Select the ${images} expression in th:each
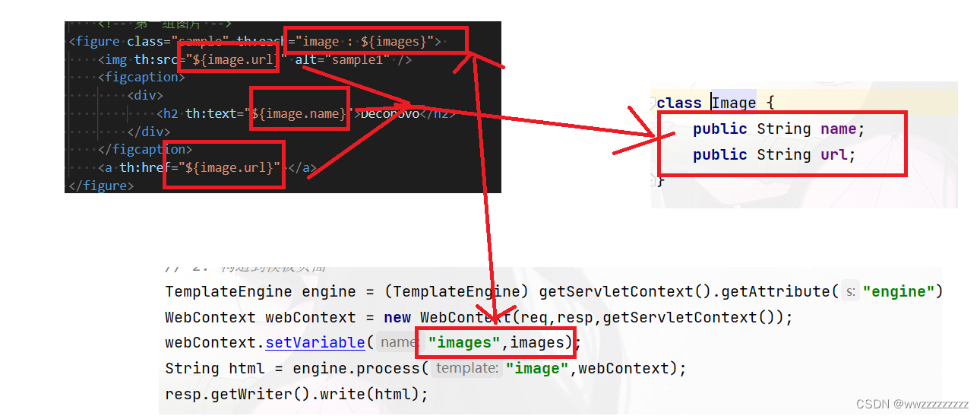The height and width of the screenshot is (416, 980). 393,41
